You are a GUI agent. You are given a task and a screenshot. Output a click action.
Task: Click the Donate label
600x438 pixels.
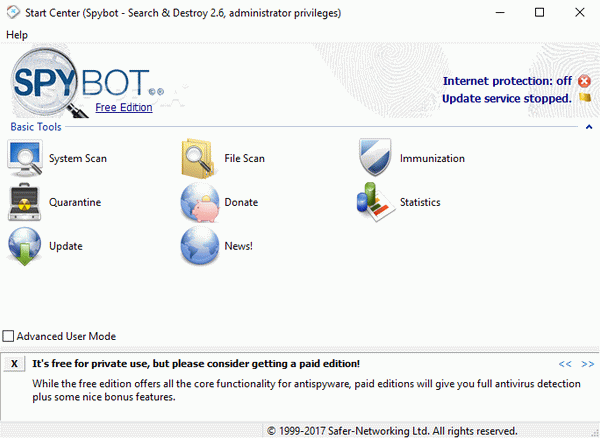click(x=241, y=202)
